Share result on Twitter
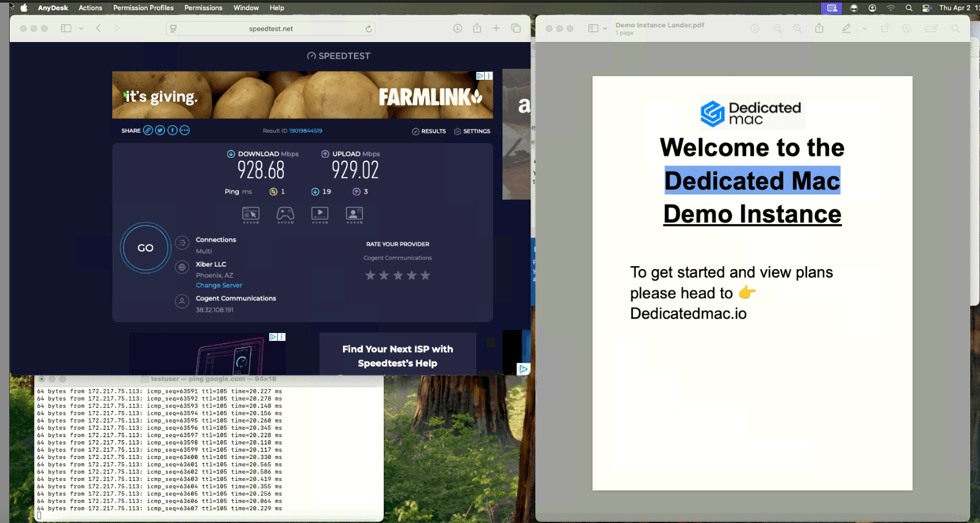The image size is (980, 523). 160,130
